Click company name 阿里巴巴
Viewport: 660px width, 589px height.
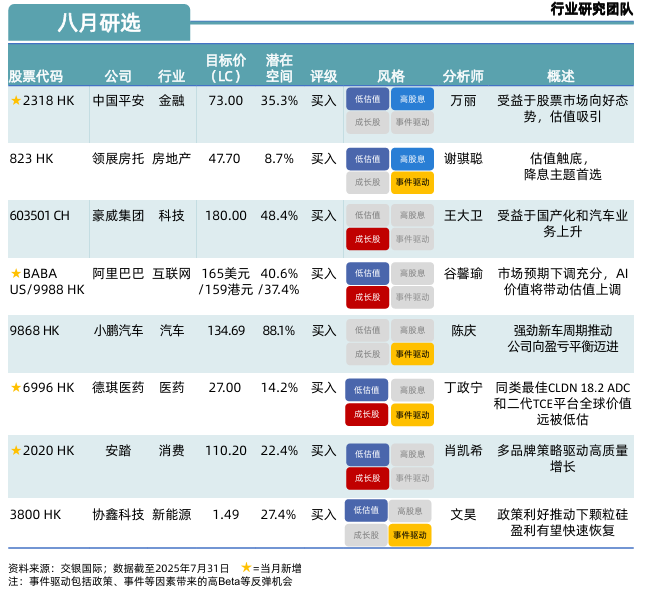pyautogui.click(x=118, y=274)
